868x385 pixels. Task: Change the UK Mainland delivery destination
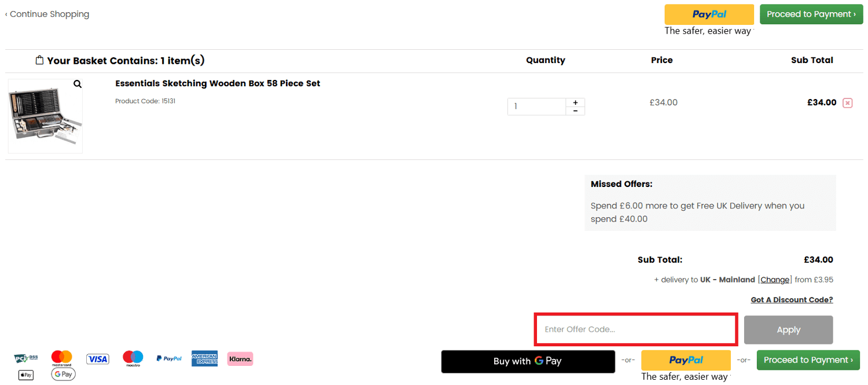click(x=774, y=280)
